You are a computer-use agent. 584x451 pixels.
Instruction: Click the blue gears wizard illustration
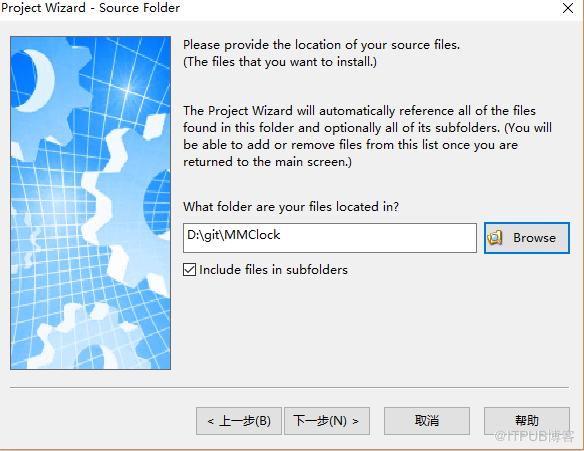(x=91, y=203)
